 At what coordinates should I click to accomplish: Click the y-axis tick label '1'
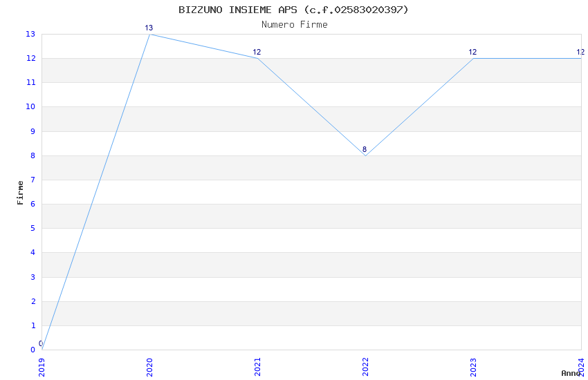pyautogui.click(x=33, y=325)
